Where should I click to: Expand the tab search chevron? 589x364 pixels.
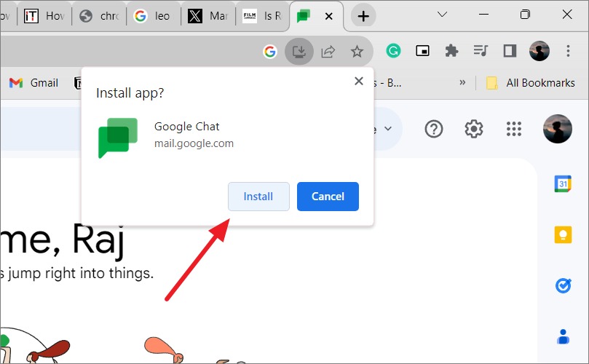(x=443, y=15)
